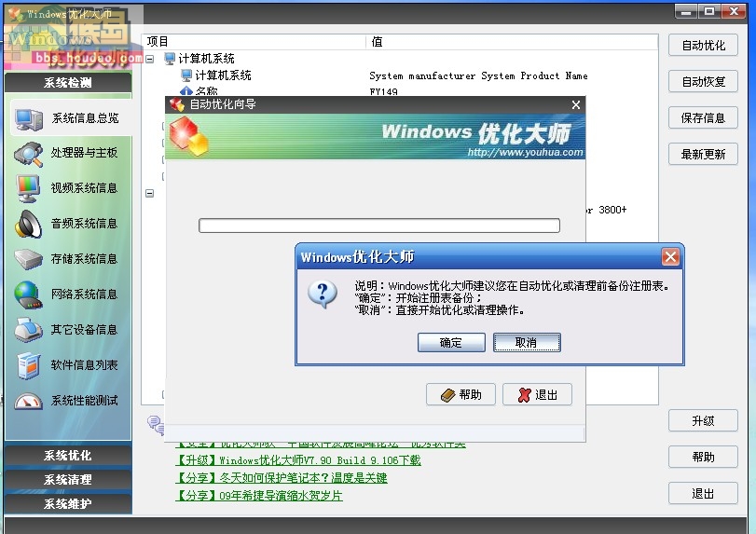Click the 名称 row icon in tree

(186, 91)
